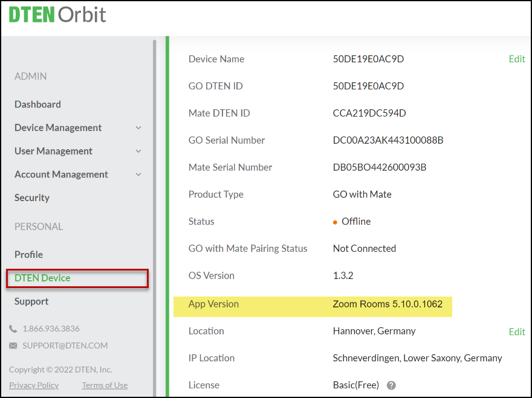Screen dimensions: 532x398
Task: Click the SUPPORT@DTEN.COM email address
Action: [65, 345]
